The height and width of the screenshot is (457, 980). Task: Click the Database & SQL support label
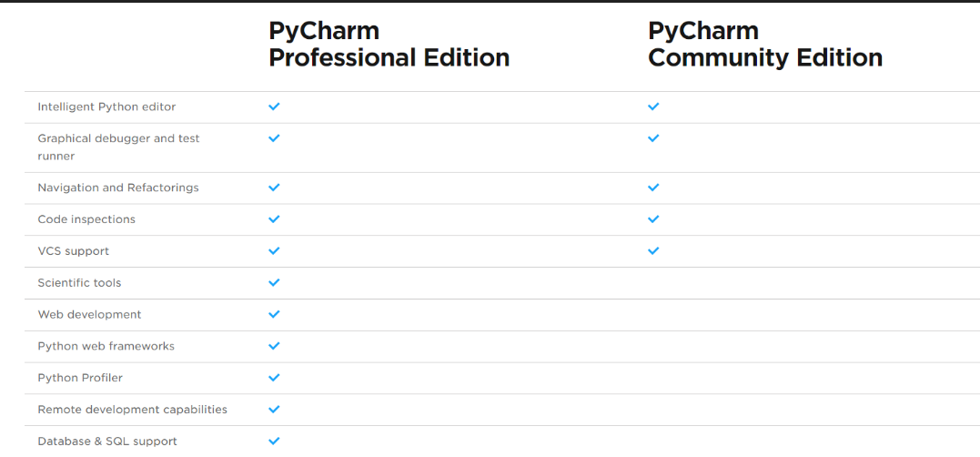point(107,441)
